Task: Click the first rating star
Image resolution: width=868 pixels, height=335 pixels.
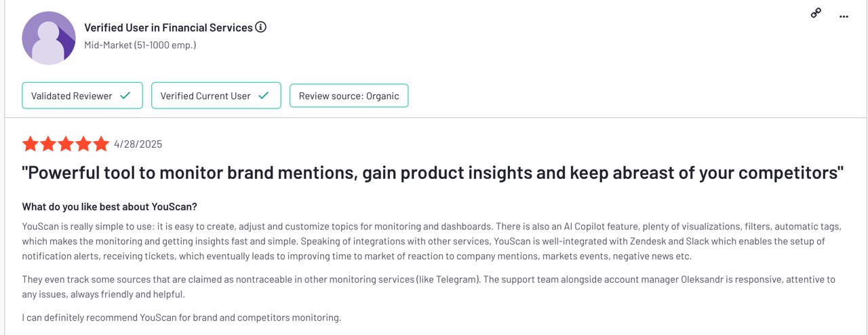Action: 30,144
